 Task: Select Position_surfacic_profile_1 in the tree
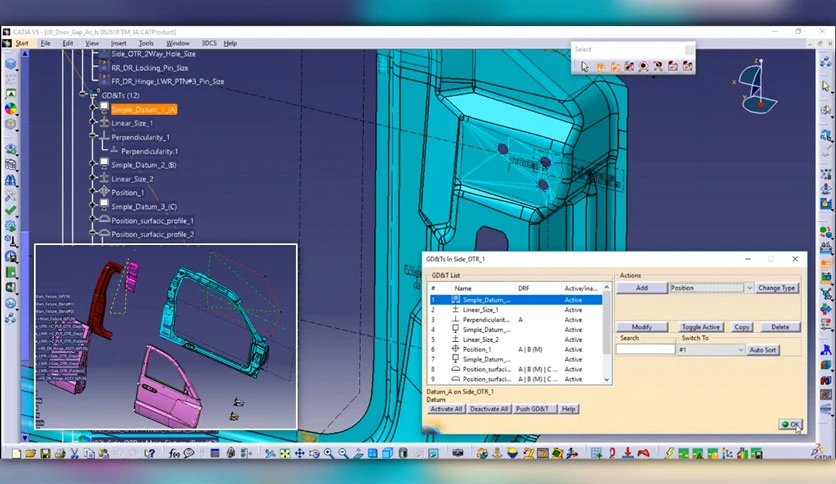(x=152, y=220)
